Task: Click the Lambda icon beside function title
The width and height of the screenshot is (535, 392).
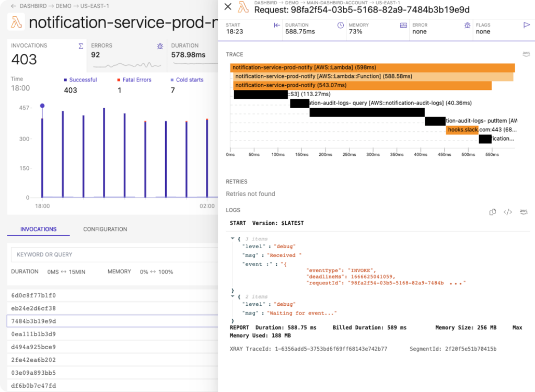Action: [16, 22]
